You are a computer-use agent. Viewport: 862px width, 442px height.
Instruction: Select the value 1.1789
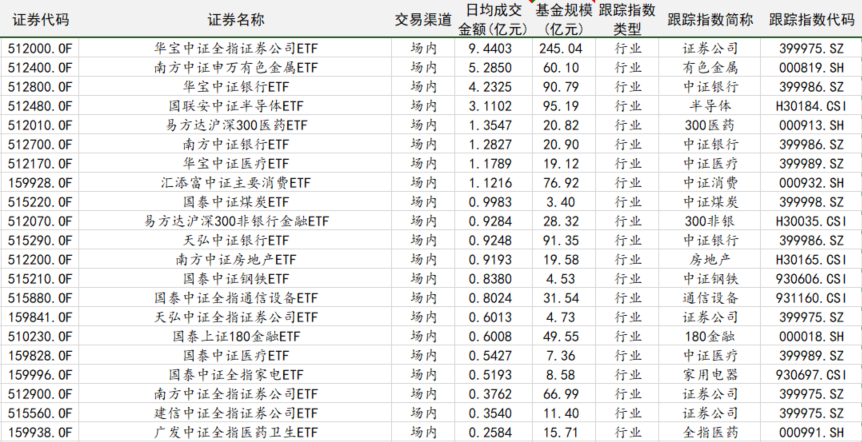tap(490, 164)
